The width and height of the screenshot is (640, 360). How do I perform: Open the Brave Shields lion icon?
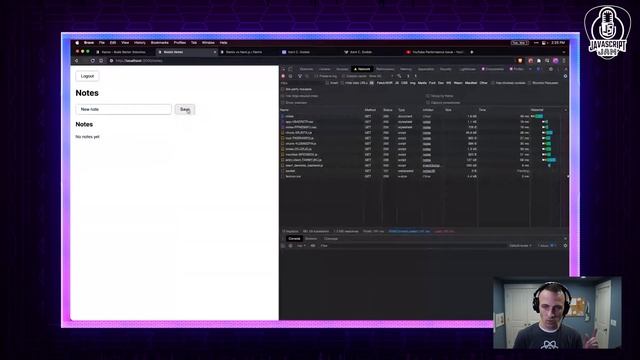pos(520,60)
